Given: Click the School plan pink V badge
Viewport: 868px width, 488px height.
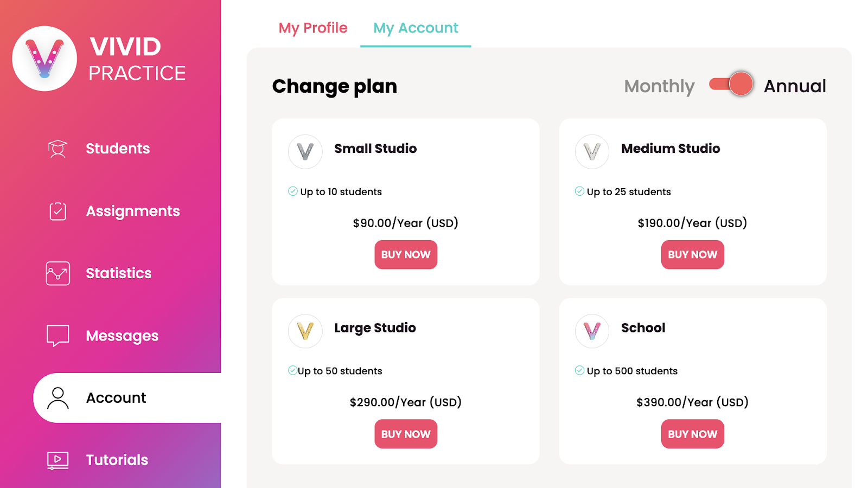Looking at the screenshot, I should [592, 331].
